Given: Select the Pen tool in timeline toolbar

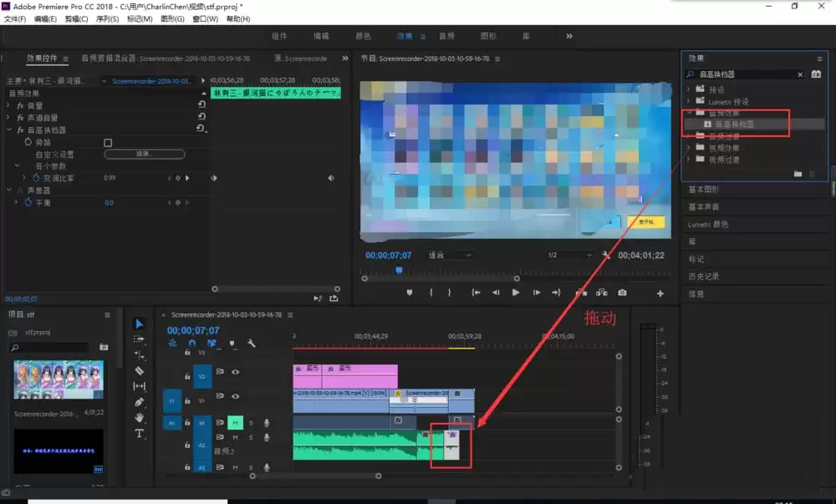Looking at the screenshot, I should tap(139, 401).
